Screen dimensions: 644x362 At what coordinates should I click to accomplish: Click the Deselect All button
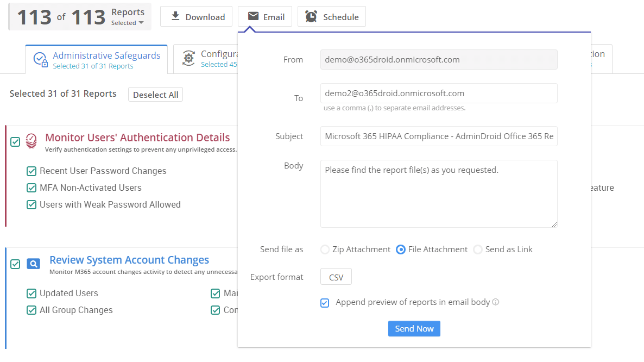(x=155, y=94)
